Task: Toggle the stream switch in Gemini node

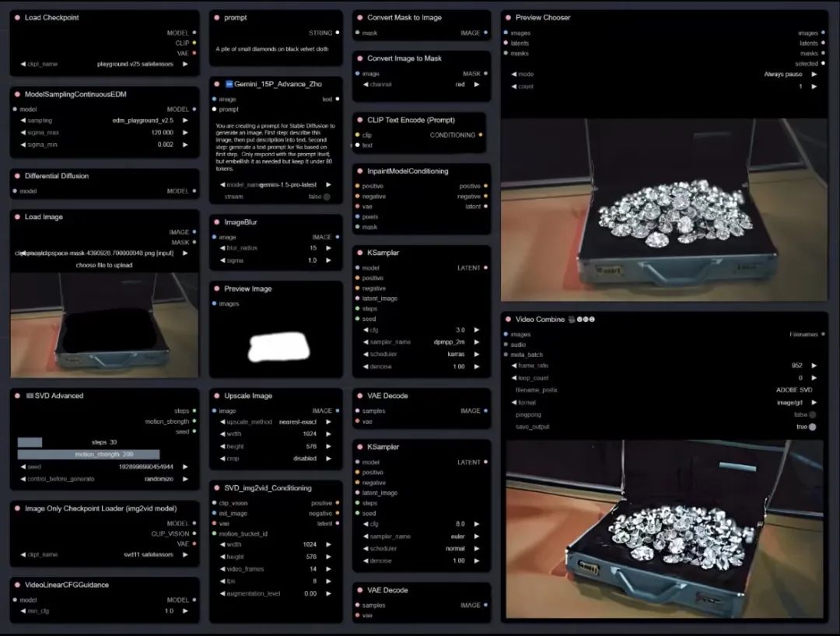Action: [x=326, y=197]
